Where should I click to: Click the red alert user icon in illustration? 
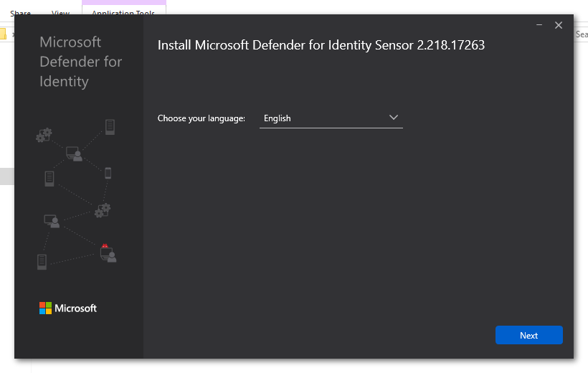(x=108, y=253)
